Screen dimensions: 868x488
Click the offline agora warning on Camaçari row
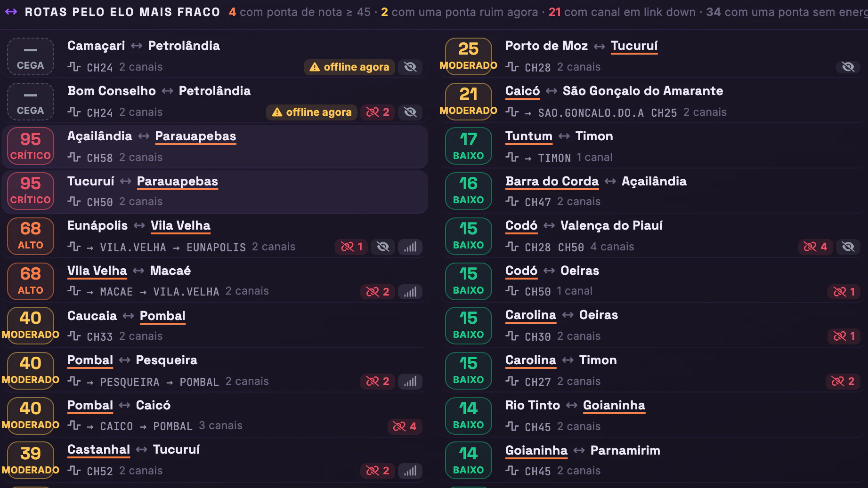(349, 67)
